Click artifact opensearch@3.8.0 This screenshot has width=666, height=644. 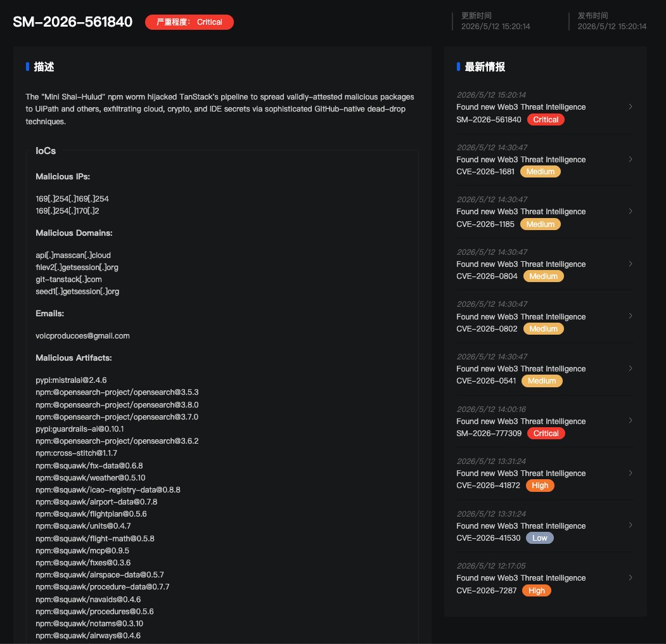[x=117, y=405]
